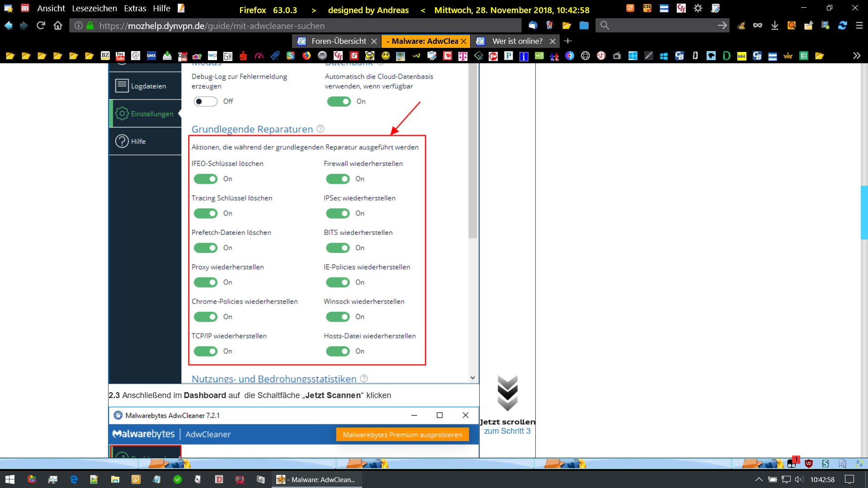Image resolution: width=868 pixels, height=488 pixels.
Task: Click the scroll-down arrow of the embedded panel
Action: (472, 378)
